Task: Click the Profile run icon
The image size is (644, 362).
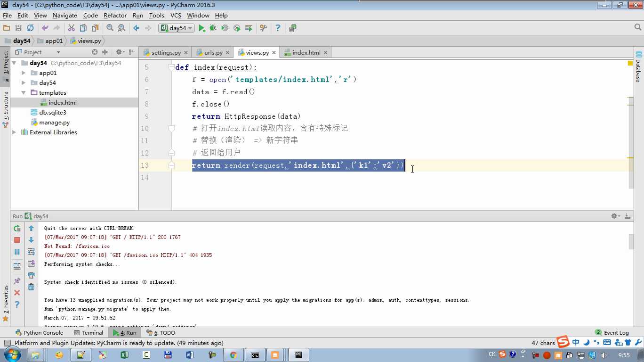Action: (237, 28)
